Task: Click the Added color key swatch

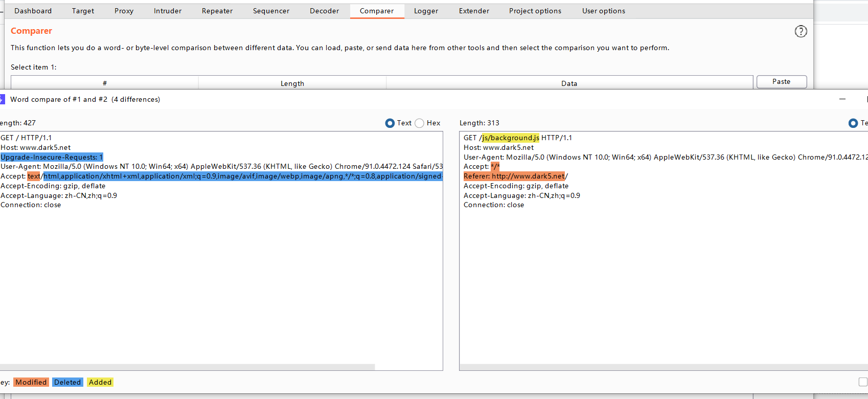Action: [x=100, y=382]
